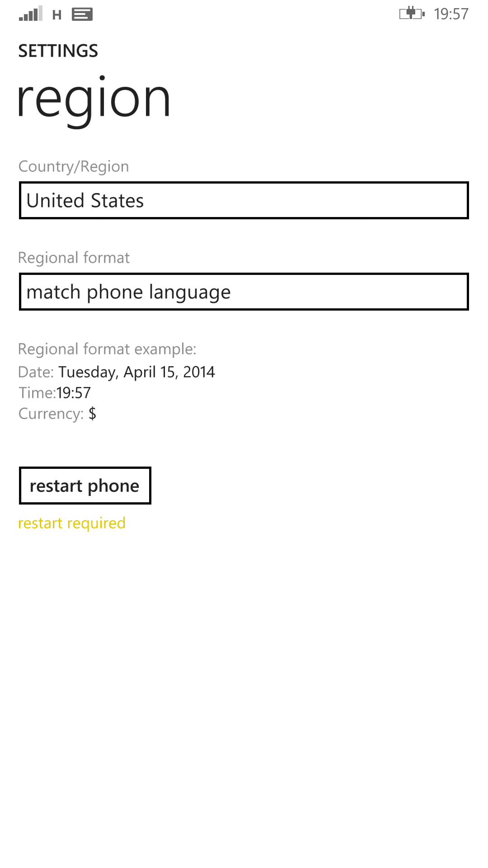
Task: Tap the Regional format example heading
Action: (107, 349)
